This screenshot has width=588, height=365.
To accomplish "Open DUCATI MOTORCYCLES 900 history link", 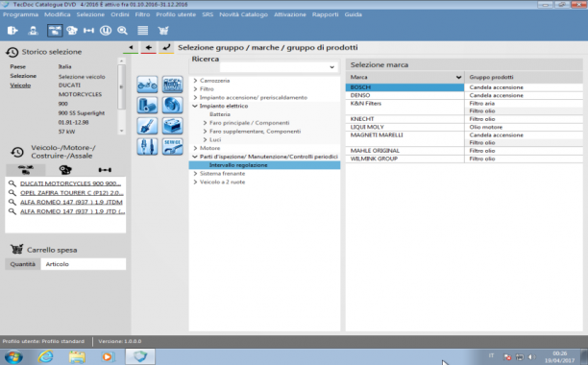I will (x=70, y=183).
